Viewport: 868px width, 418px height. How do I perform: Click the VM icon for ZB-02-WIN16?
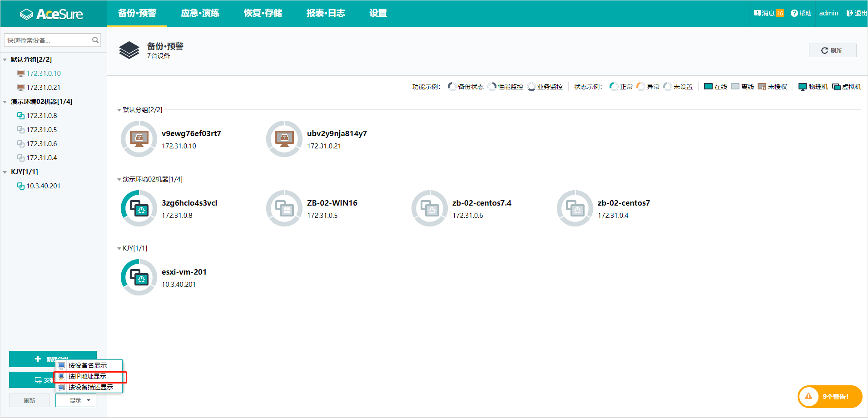pyautogui.click(x=284, y=208)
